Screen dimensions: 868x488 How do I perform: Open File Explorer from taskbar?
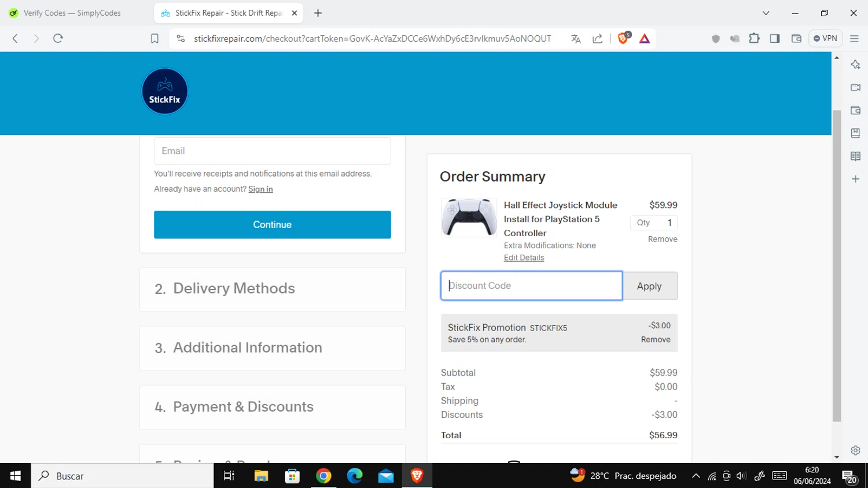(x=261, y=476)
